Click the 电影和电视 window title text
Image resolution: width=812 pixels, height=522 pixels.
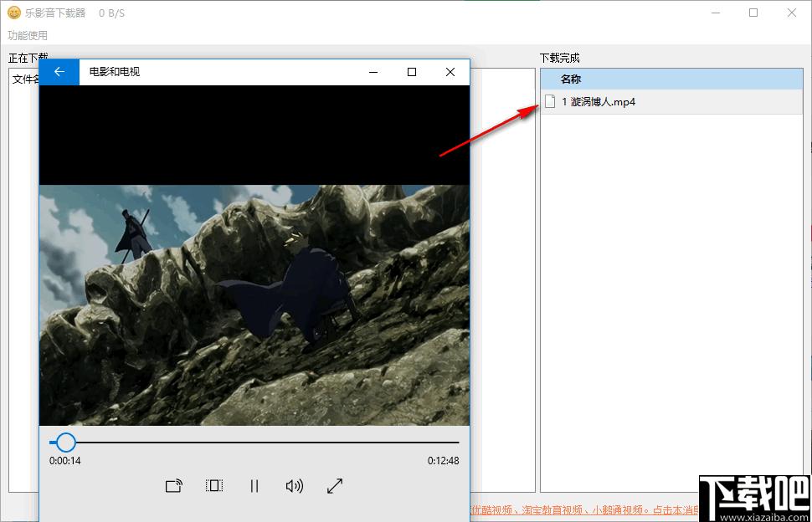click(115, 71)
